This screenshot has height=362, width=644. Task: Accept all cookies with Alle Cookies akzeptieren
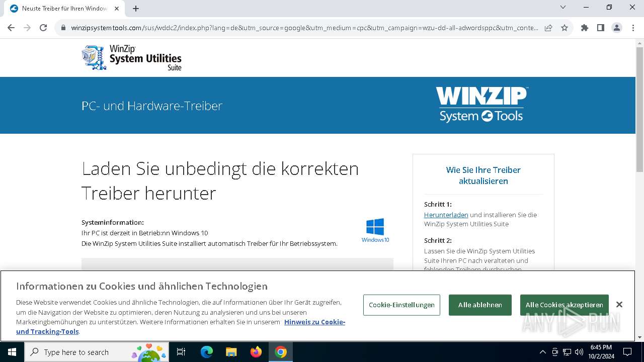pos(565,305)
